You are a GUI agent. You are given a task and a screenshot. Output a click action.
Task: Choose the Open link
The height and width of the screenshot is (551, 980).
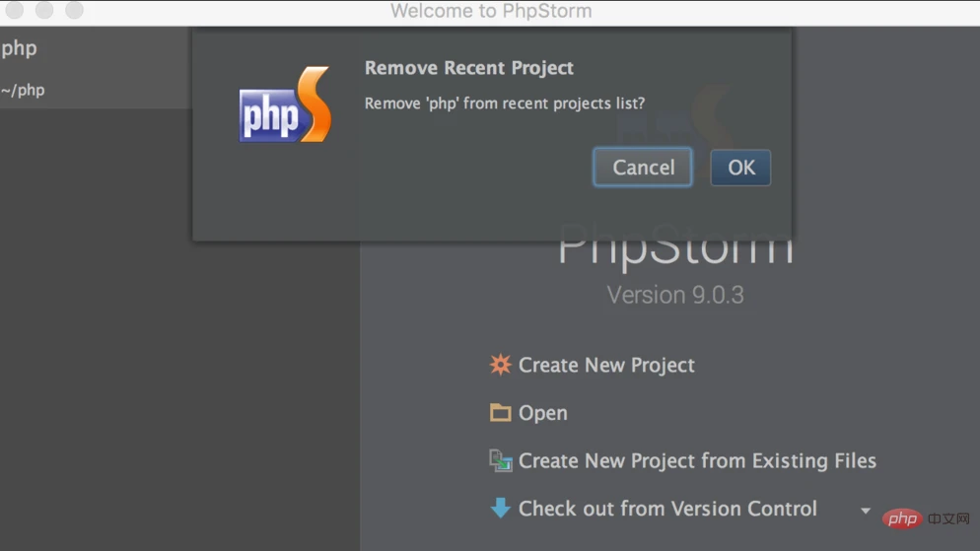pos(542,413)
